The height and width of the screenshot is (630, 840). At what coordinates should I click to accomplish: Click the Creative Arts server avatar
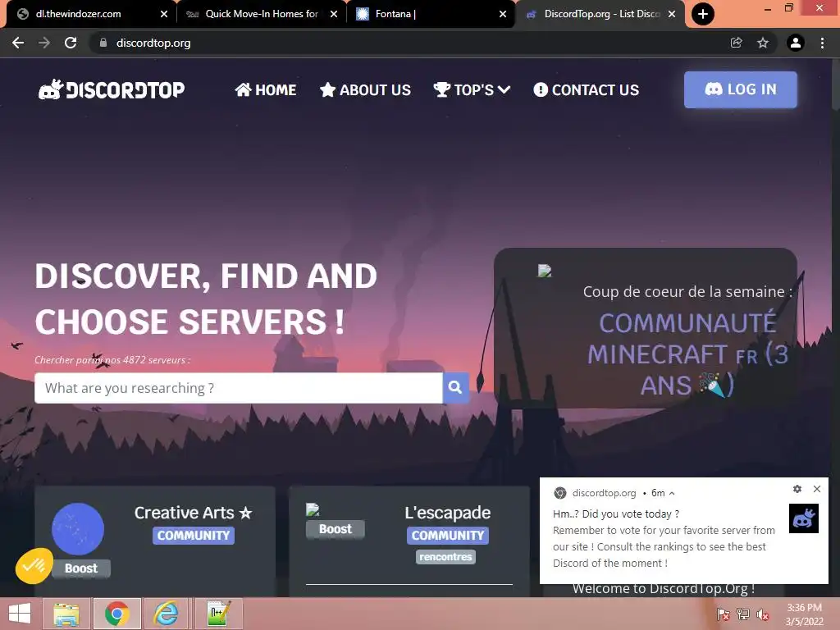click(78, 529)
